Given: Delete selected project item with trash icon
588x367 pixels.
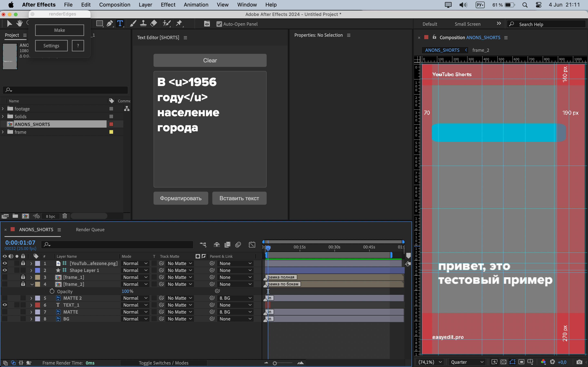Looking at the screenshot, I should point(65,216).
